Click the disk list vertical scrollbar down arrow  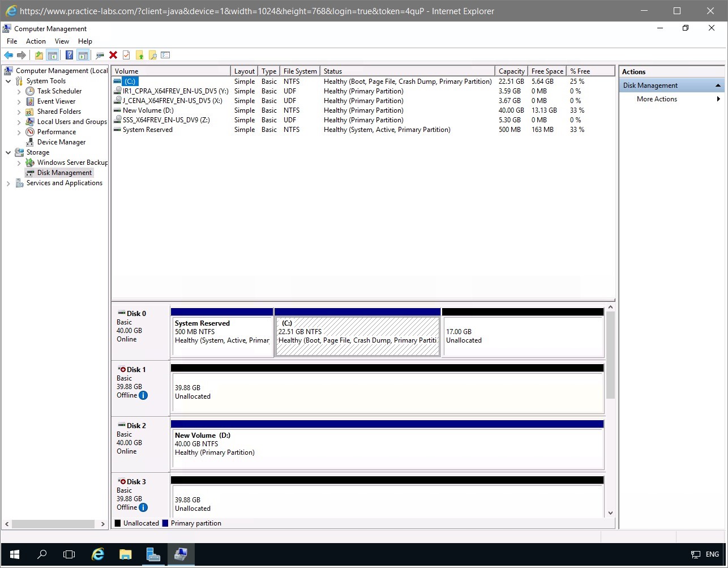(x=610, y=513)
